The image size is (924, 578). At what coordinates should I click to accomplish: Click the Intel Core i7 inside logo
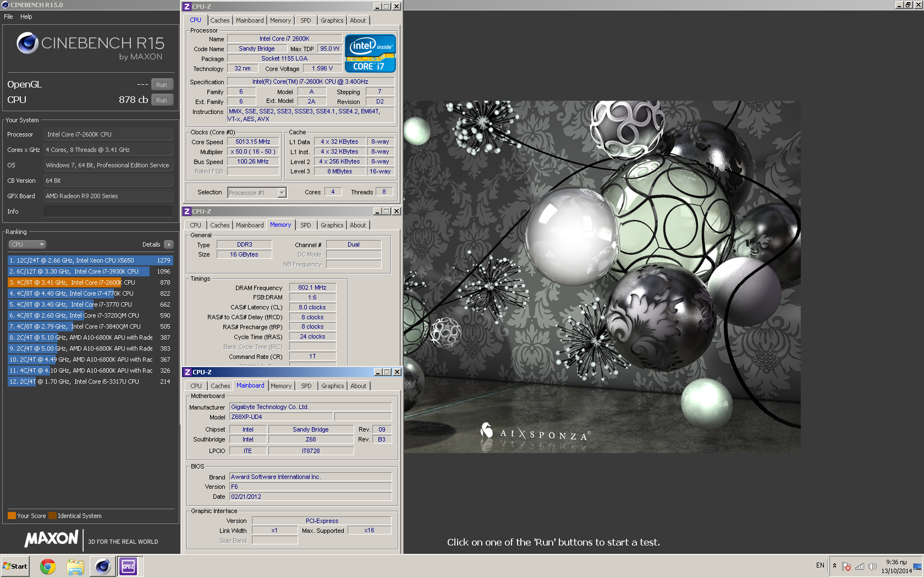(370, 53)
